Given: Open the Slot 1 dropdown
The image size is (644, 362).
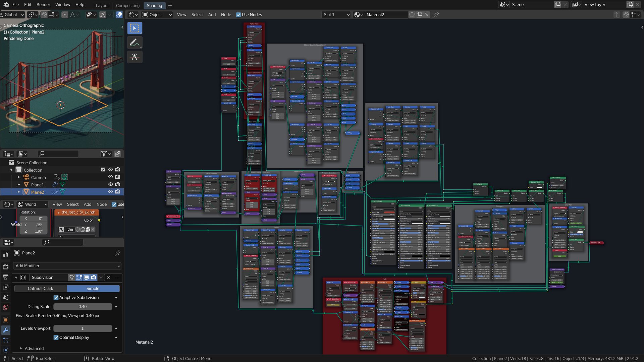Looking at the screenshot, I should pyautogui.click(x=336, y=15).
